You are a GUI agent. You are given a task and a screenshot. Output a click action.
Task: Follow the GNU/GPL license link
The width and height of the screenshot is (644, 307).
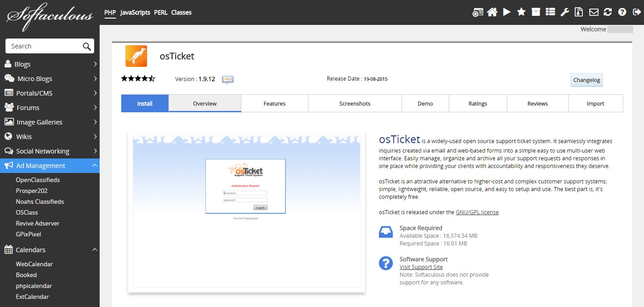[x=478, y=212]
